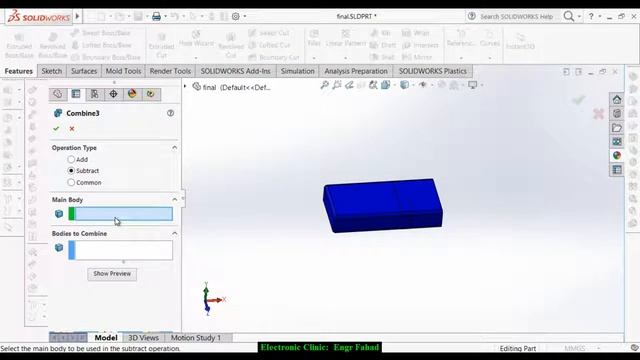Click the confirmation corner green checkmark
This screenshot has height=360, width=640.
[x=578, y=100]
